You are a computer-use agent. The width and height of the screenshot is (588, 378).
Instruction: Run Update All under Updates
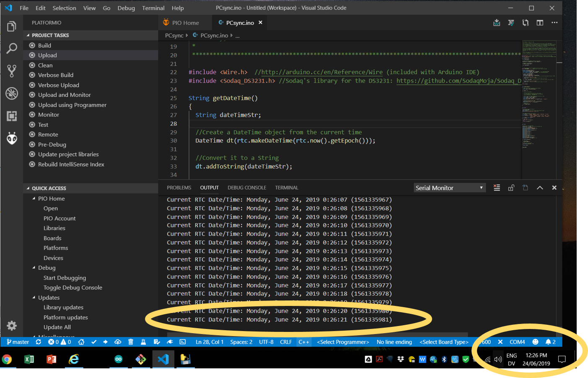click(57, 327)
